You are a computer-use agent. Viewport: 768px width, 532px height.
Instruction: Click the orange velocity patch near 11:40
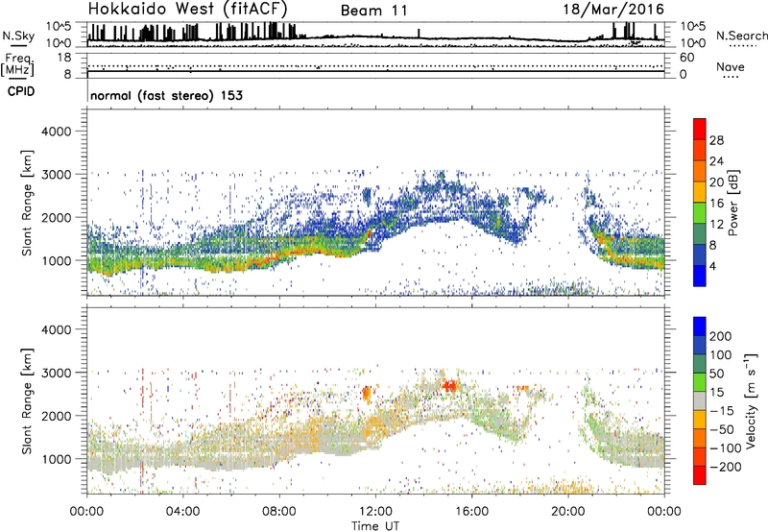[367, 394]
